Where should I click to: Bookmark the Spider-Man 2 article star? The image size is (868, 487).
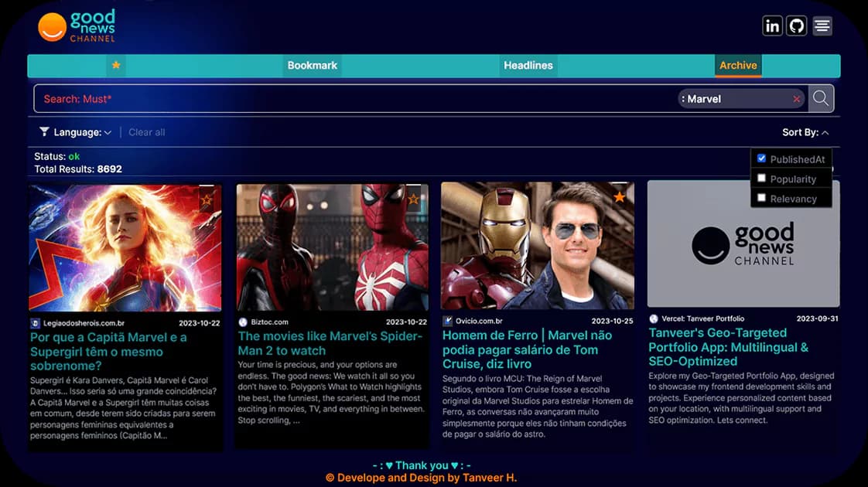[x=413, y=199]
